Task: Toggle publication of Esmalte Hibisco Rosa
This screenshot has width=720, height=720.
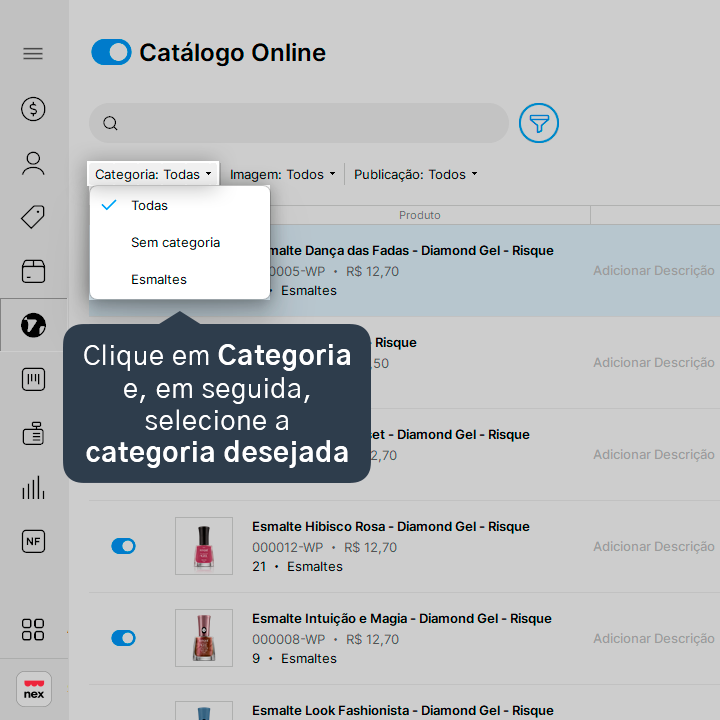Action: coord(124,546)
